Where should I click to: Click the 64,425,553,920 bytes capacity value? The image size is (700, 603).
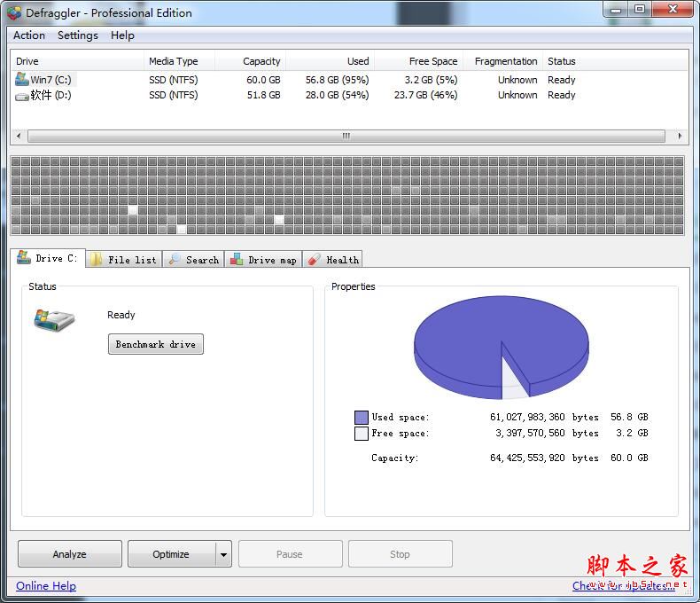pyautogui.click(x=544, y=458)
